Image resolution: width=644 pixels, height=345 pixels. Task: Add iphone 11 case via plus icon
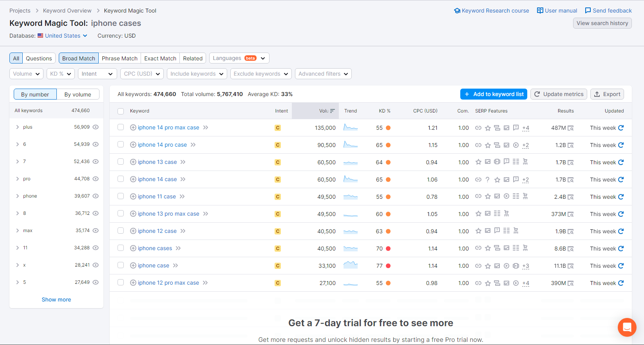pyautogui.click(x=133, y=196)
